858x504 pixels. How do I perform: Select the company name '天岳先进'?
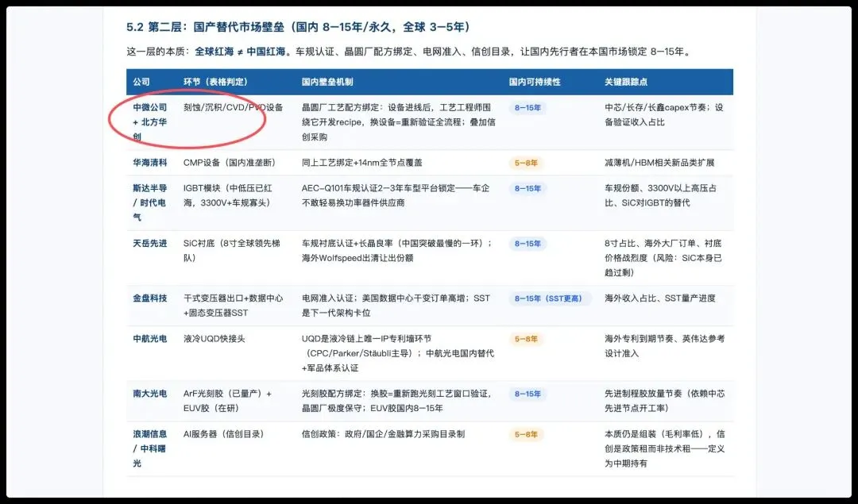[x=150, y=244]
